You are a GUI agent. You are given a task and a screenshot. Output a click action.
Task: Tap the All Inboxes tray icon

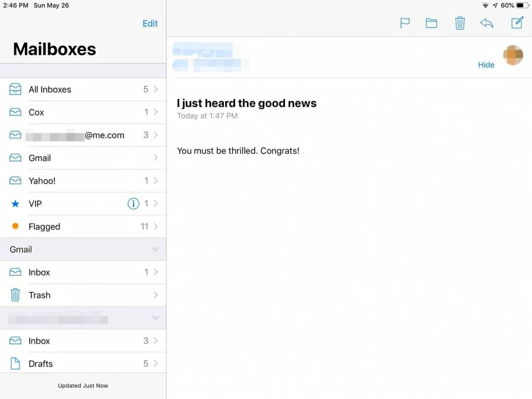[x=15, y=89]
